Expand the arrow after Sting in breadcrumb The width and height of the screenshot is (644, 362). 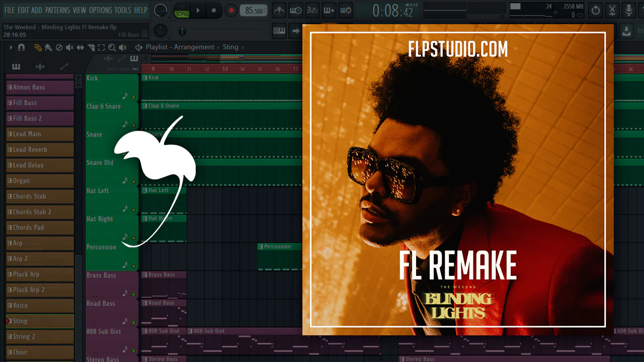point(243,47)
